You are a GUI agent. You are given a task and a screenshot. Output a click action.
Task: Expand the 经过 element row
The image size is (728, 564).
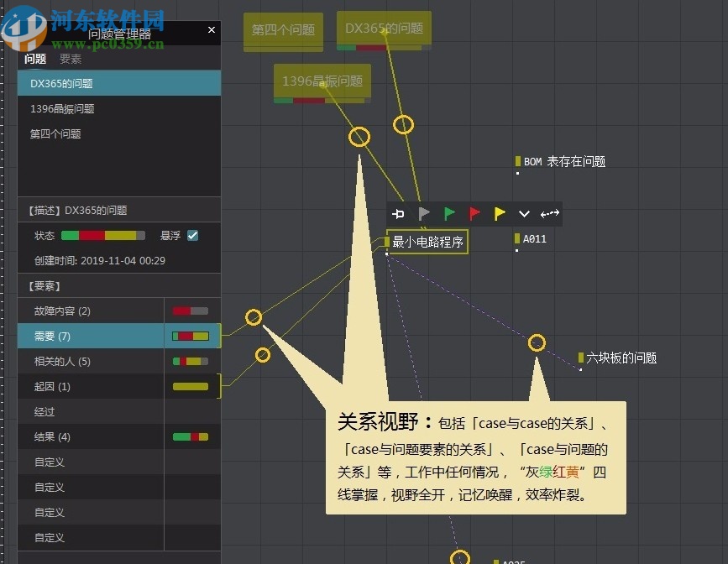coord(118,411)
